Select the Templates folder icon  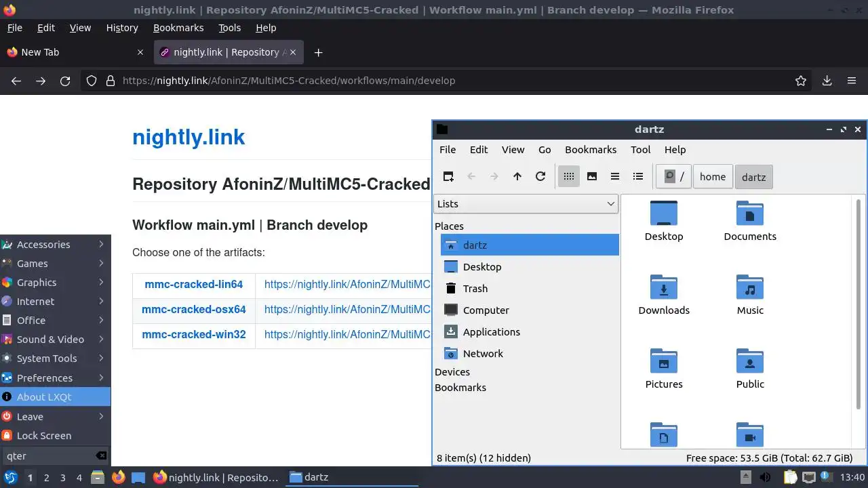point(664,434)
